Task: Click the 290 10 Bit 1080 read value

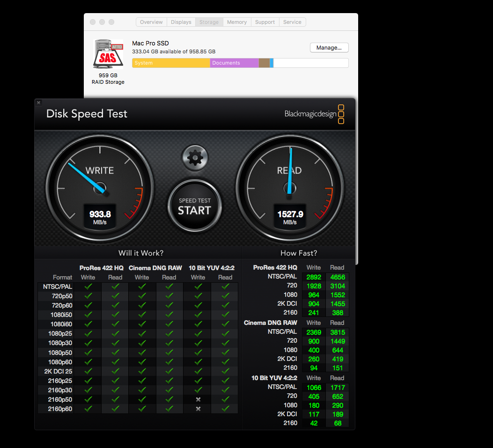Action: click(x=338, y=405)
